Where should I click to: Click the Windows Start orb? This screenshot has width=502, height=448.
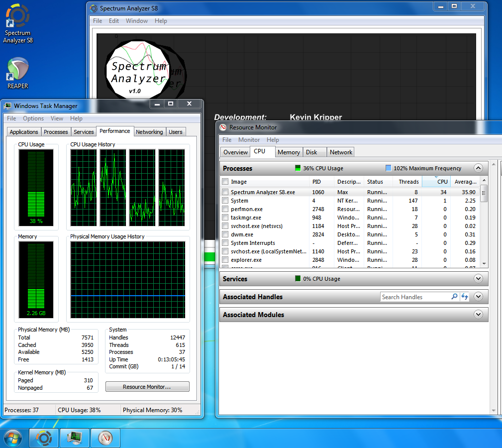13,438
